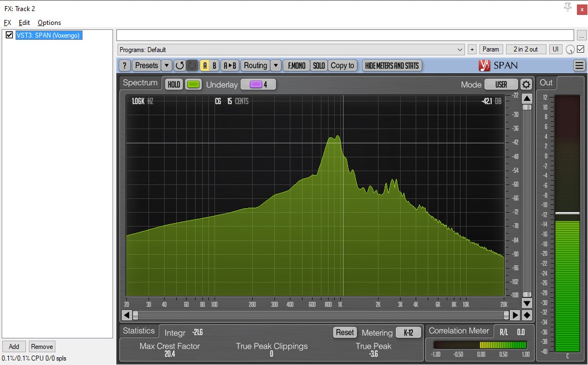The height and width of the screenshot is (365, 588).
Task: Click the Param button
Action: 490,49
